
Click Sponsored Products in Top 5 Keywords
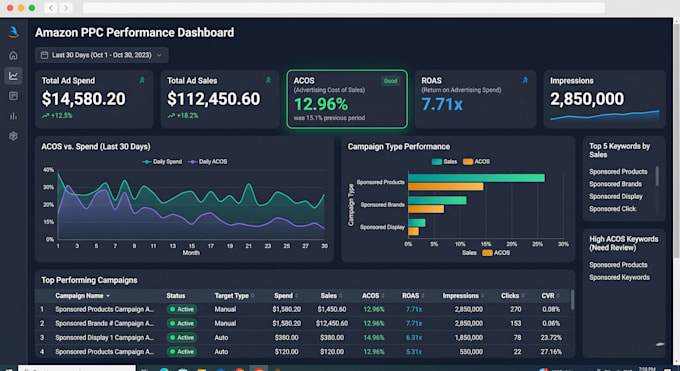pyautogui.click(x=618, y=171)
